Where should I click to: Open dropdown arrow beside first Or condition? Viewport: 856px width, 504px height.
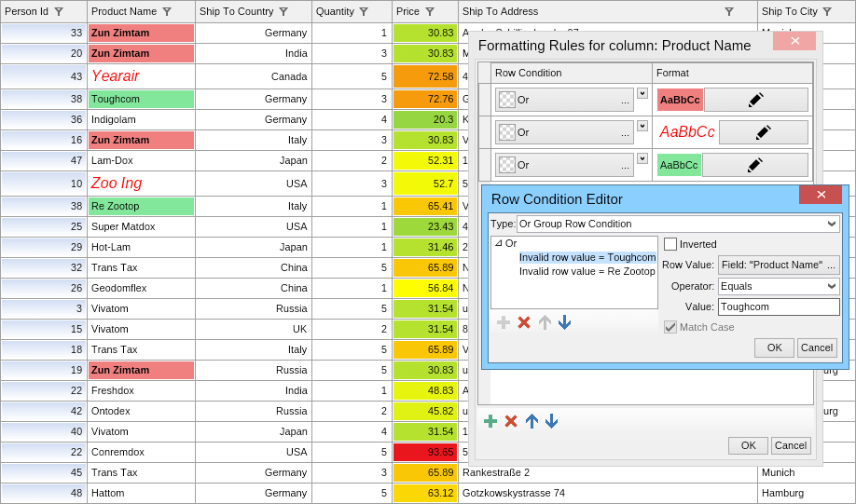(x=642, y=93)
